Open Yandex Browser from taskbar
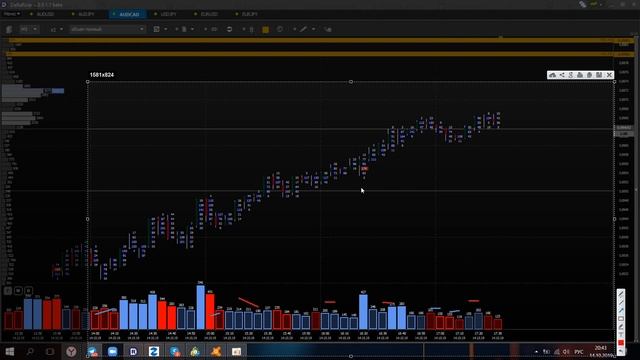640x360 pixels. (x=71, y=351)
